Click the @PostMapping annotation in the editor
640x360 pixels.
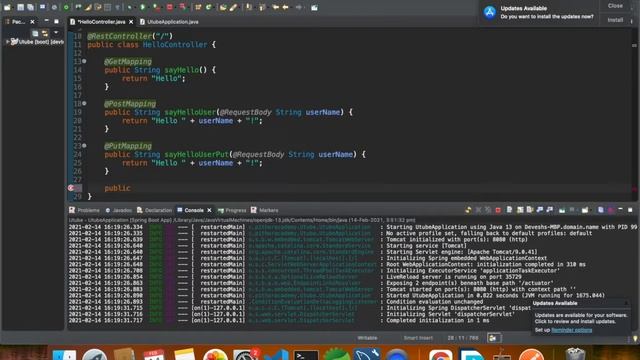pyautogui.click(x=130, y=104)
